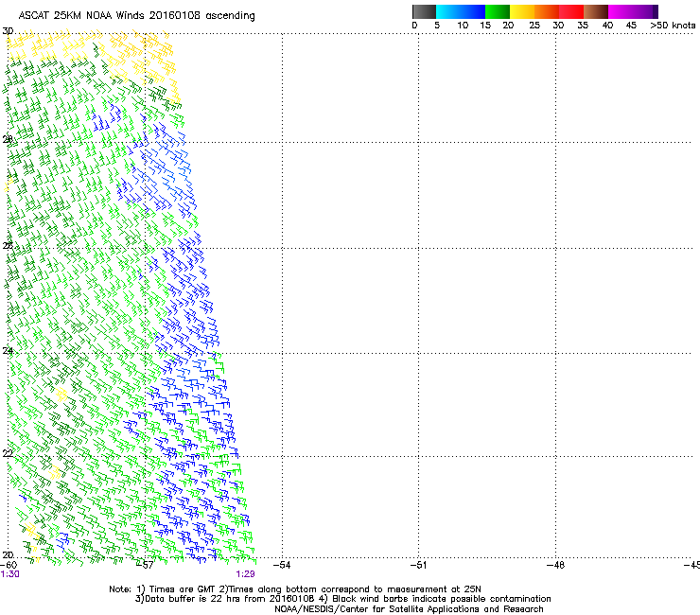Click the '>50 knots' legend label
The width and height of the screenshot is (700, 615).
(673, 26)
